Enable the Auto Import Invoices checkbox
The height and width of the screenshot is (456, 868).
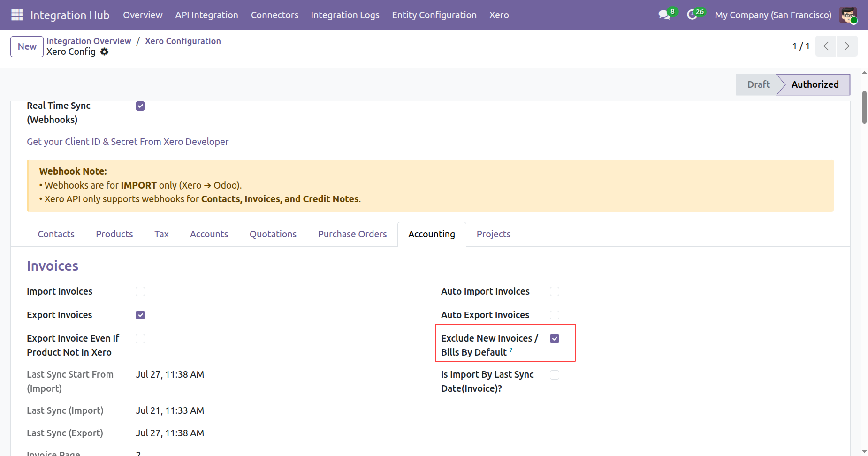(x=555, y=291)
